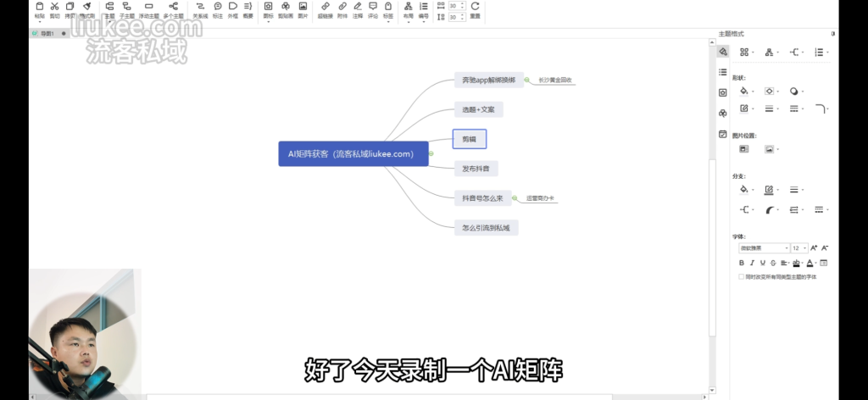Screen dimensions: 868x400
Task: Open the 布局 layout dropdown
Action: pos(408,22)
